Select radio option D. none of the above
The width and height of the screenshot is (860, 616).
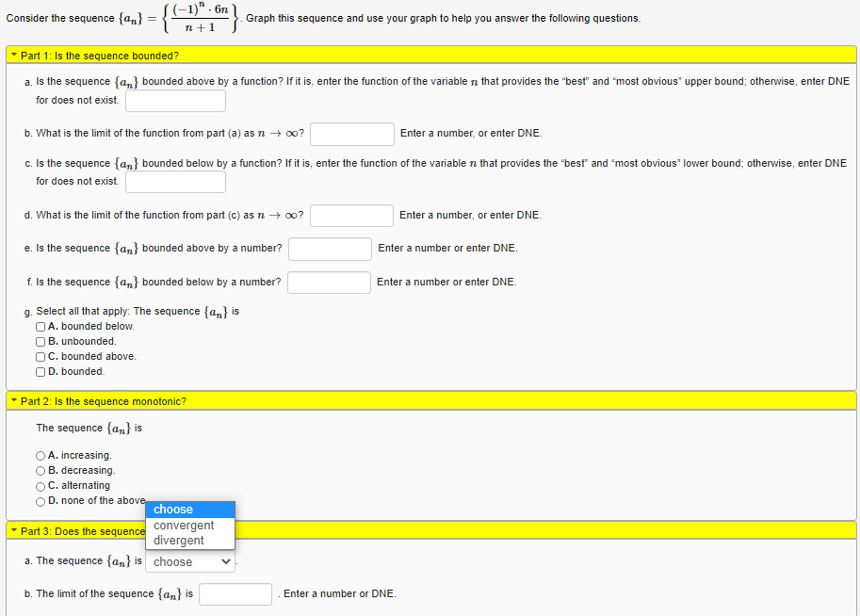click(40, 500)
